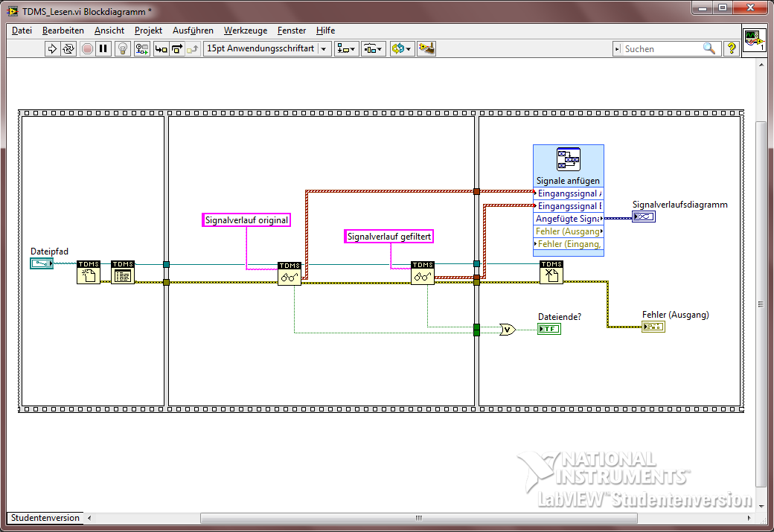Click Fehler (Eingang) row in Express VI
The height and width of the screenshot is (532, 774).
[569, 244]
